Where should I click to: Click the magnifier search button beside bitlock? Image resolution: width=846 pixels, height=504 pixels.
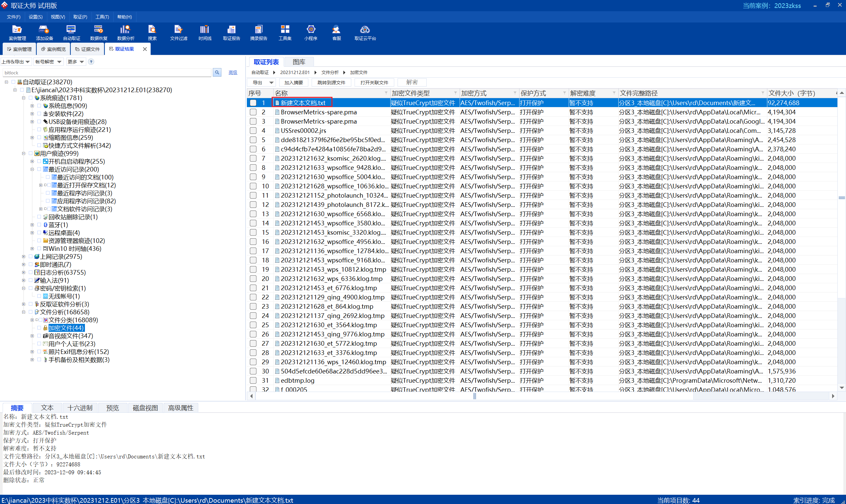pos(217,72)
